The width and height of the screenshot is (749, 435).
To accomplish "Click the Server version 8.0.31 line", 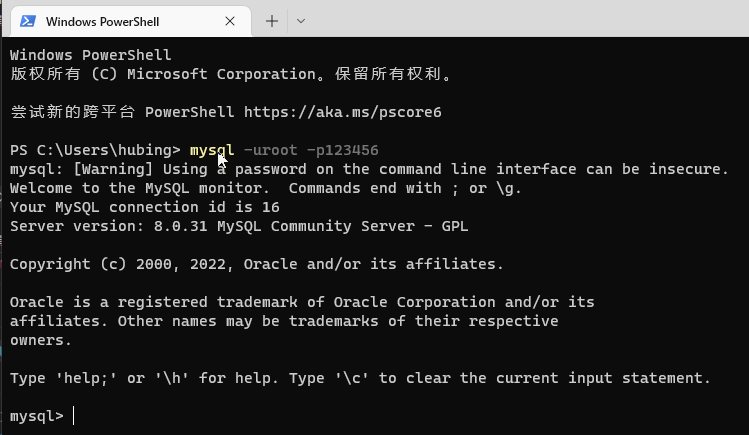I will click(x=238, y=226).
